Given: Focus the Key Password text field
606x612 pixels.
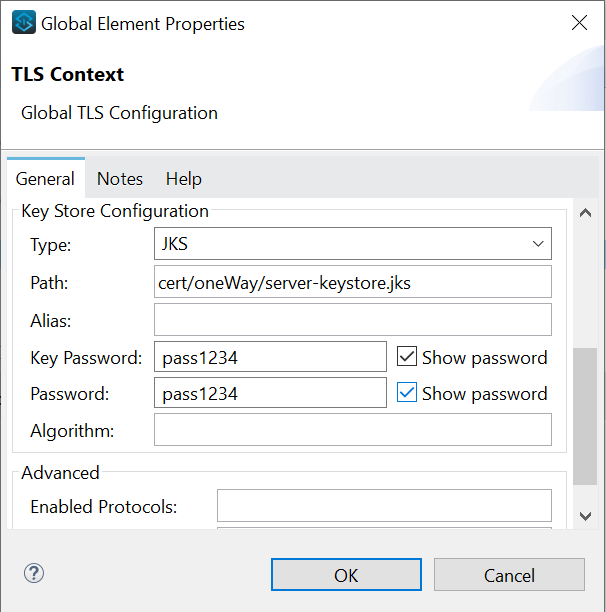Looking at the screenshot, I should coord(270,357).
